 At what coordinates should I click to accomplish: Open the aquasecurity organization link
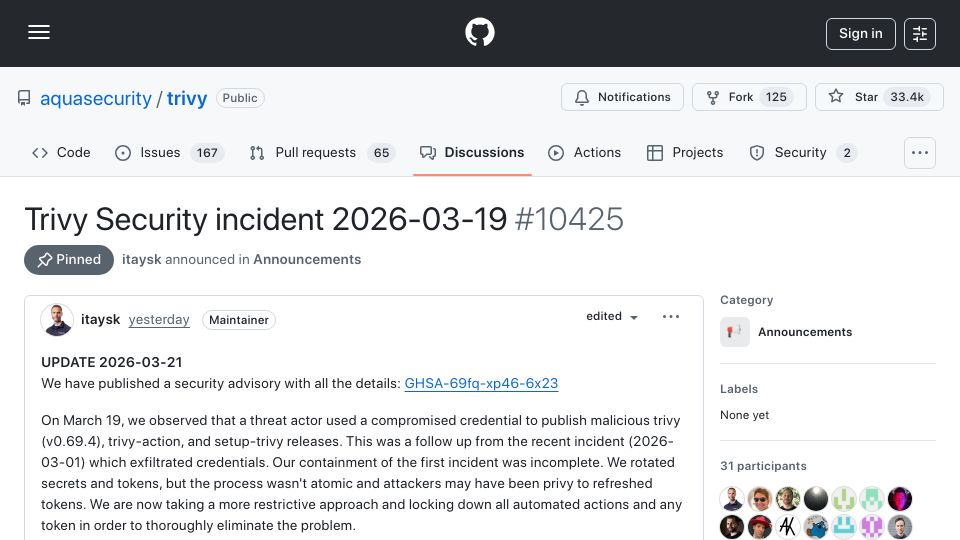click(x=96, y=98)
